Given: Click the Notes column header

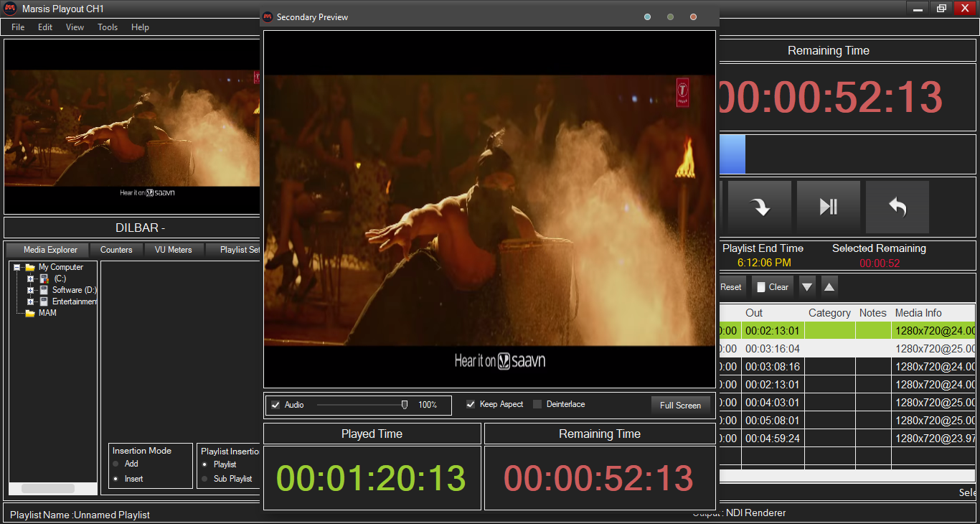Looking at the screenshot, I should coord(873,313).
